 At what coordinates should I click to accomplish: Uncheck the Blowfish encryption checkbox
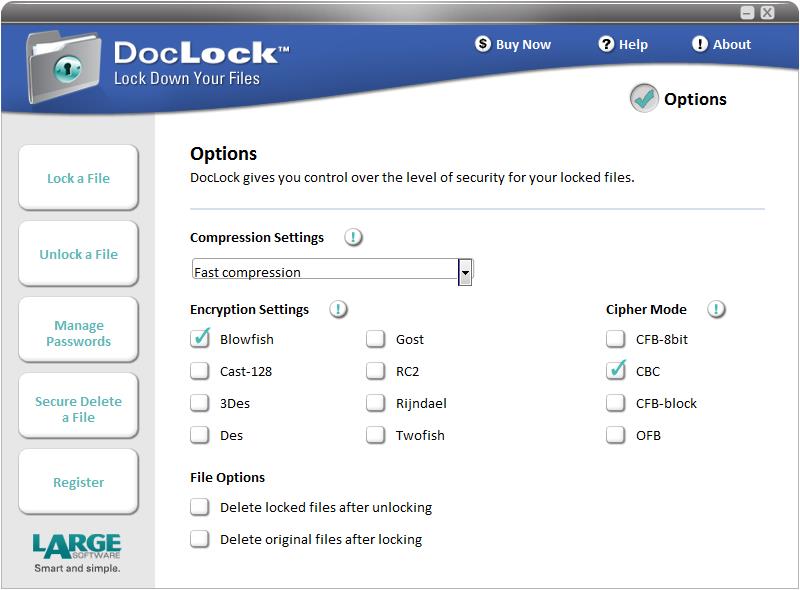[199, 339]
